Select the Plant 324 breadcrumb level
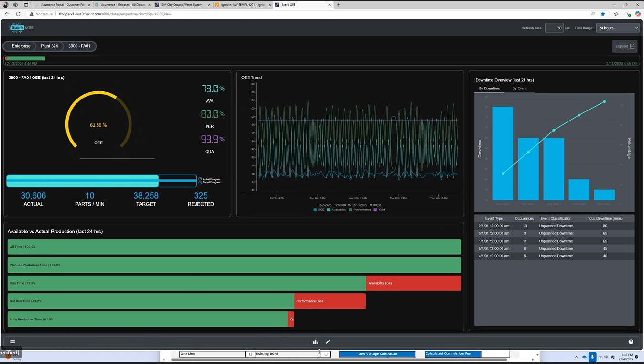 point(49,46)
